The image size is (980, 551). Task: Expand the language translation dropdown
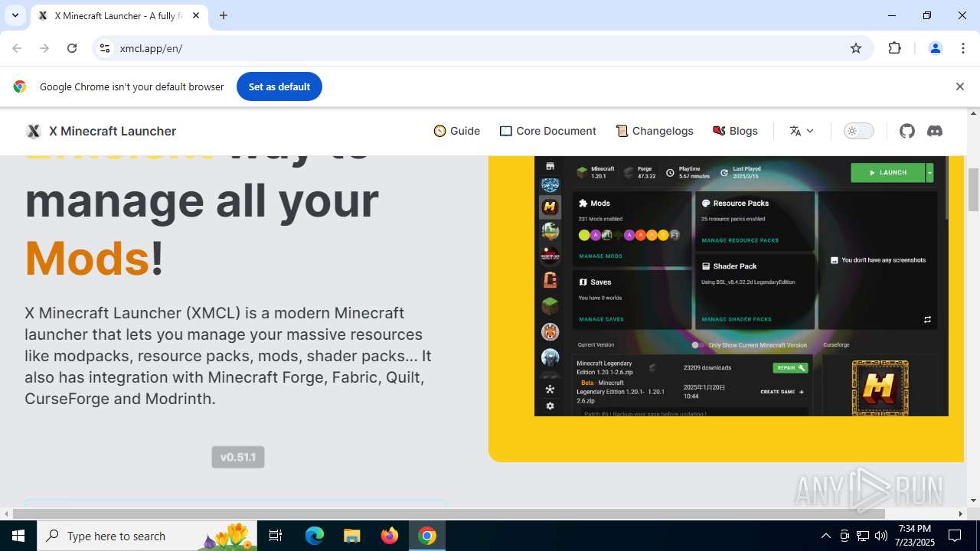tap(802, 131)
